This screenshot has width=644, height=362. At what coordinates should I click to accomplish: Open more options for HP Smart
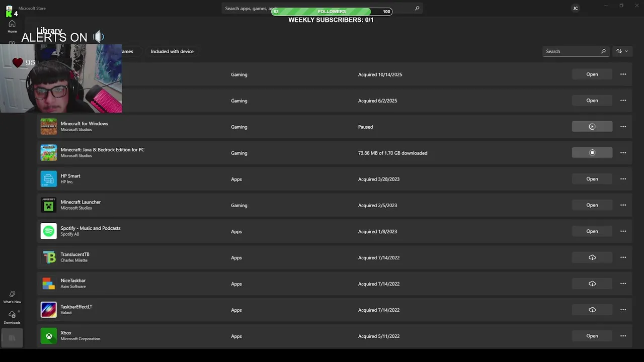(623, 179)
